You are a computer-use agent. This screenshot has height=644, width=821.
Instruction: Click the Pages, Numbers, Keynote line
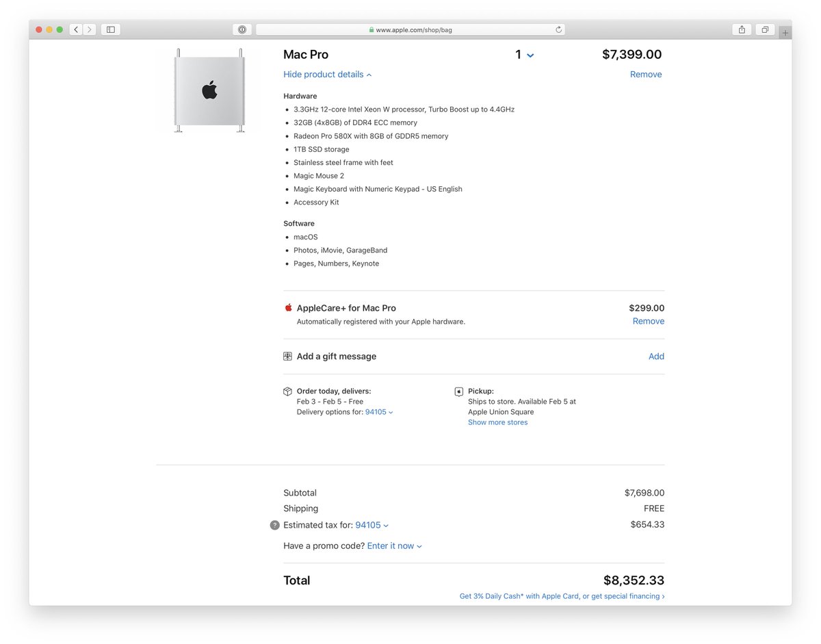[x=336, y=263]
